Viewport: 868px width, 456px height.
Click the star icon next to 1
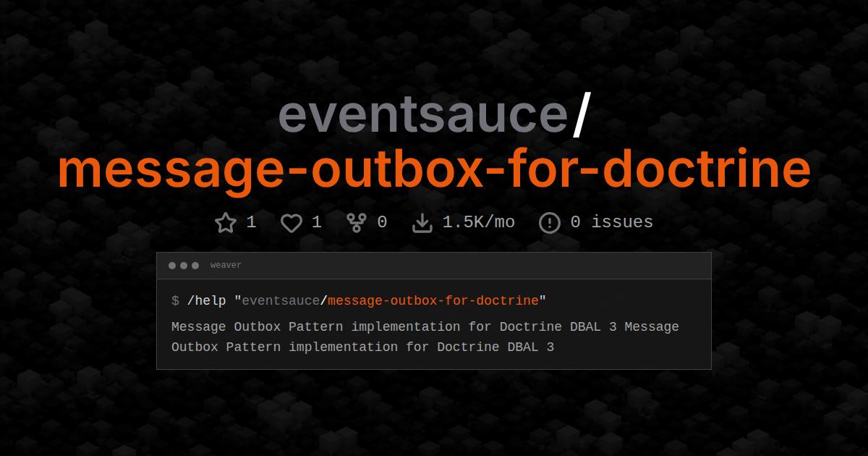tap(226, 222)
